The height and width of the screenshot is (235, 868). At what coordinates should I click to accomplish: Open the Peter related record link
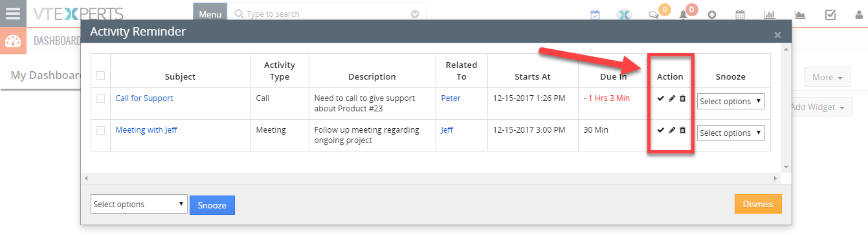[x=451, y=98]
